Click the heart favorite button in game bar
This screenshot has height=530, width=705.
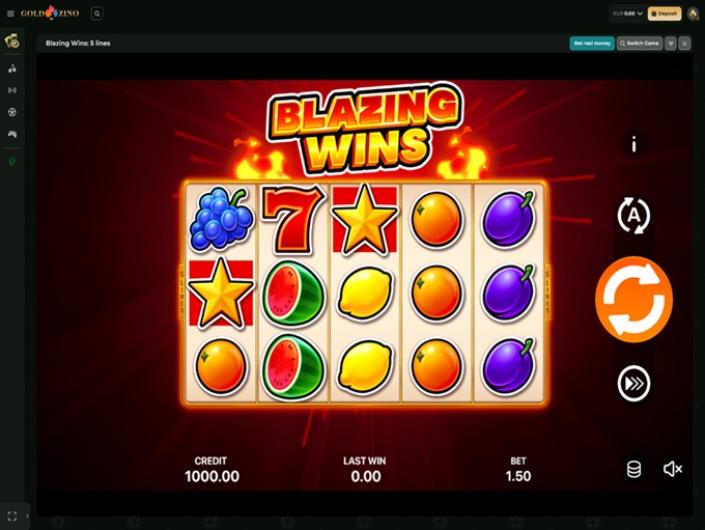coord(670,43)
